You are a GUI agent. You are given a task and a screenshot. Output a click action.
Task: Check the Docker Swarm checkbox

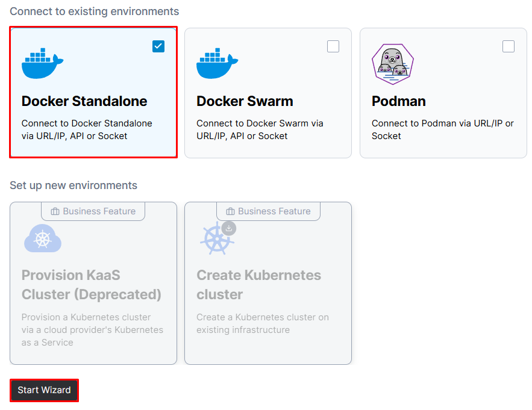[333, 46]
